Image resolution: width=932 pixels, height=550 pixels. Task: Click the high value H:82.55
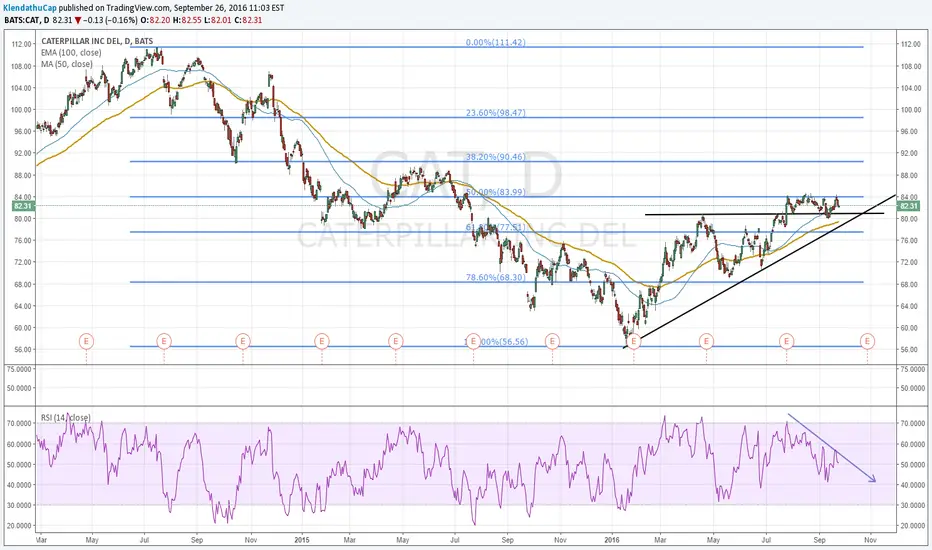click(x=189, y=20)
